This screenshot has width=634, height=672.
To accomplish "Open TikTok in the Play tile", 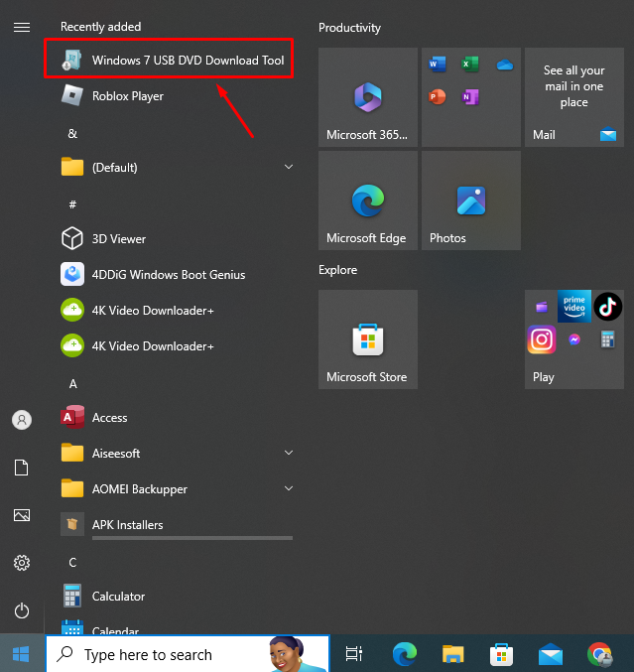I will click(608, 307).
